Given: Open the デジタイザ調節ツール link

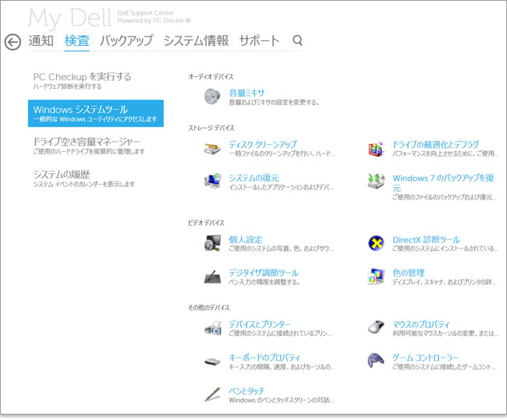Looking at the screenshot, I should coord(264,273).
